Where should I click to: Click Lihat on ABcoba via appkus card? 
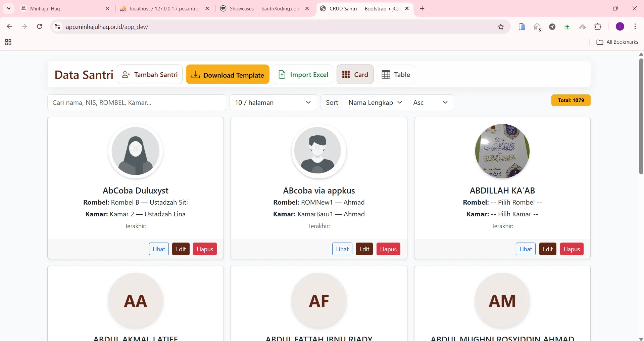point(342,249)
